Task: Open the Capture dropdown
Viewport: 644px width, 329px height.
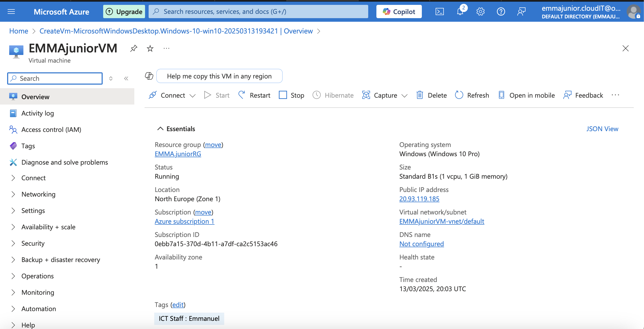Action: 385,95
